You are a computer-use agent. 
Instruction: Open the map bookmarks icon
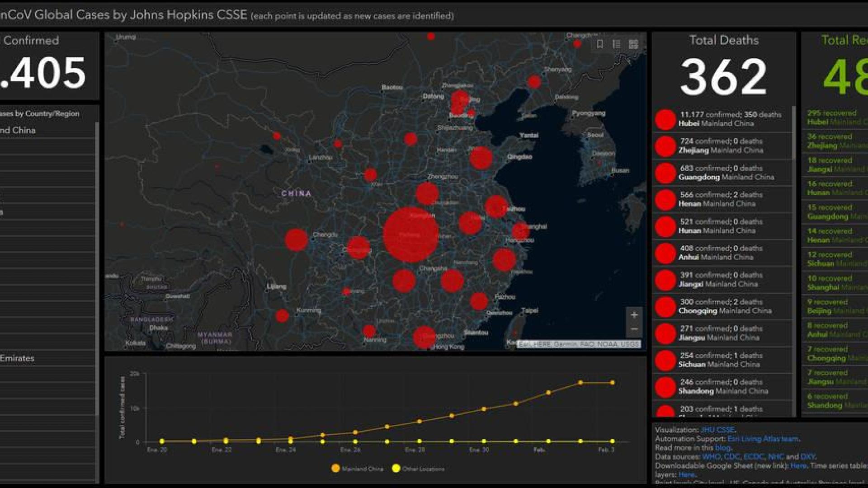600,44
